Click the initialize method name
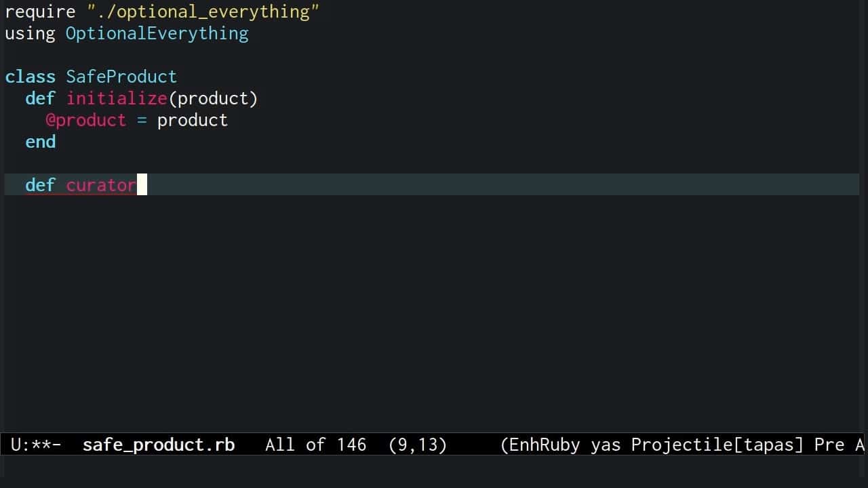This screenshot has height=488, width=868. pos(117,98)
